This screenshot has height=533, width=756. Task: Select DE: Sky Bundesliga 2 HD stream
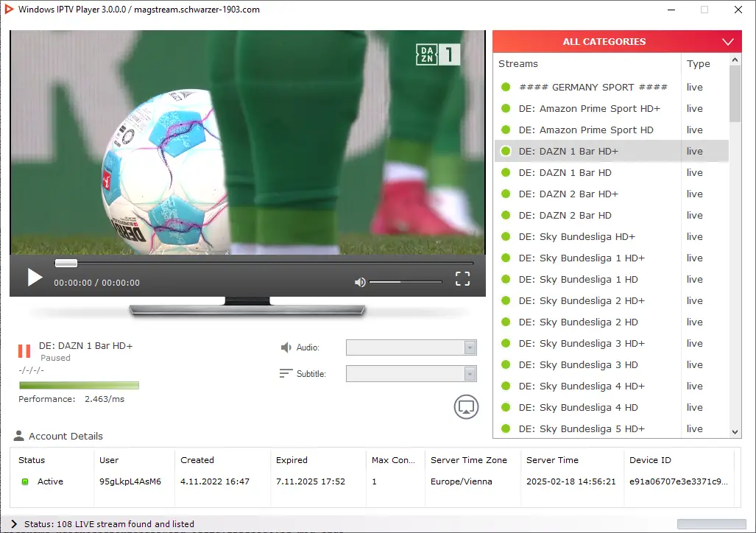click(x=612, y=322)
